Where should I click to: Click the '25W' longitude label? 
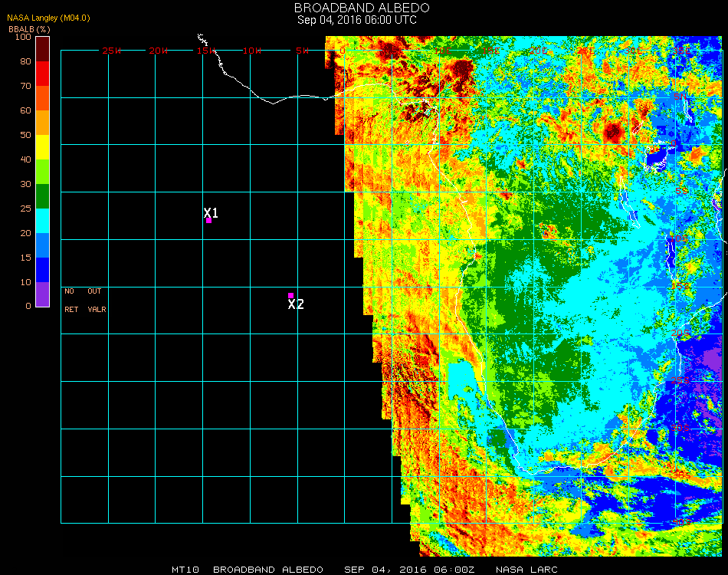[111, 51]
